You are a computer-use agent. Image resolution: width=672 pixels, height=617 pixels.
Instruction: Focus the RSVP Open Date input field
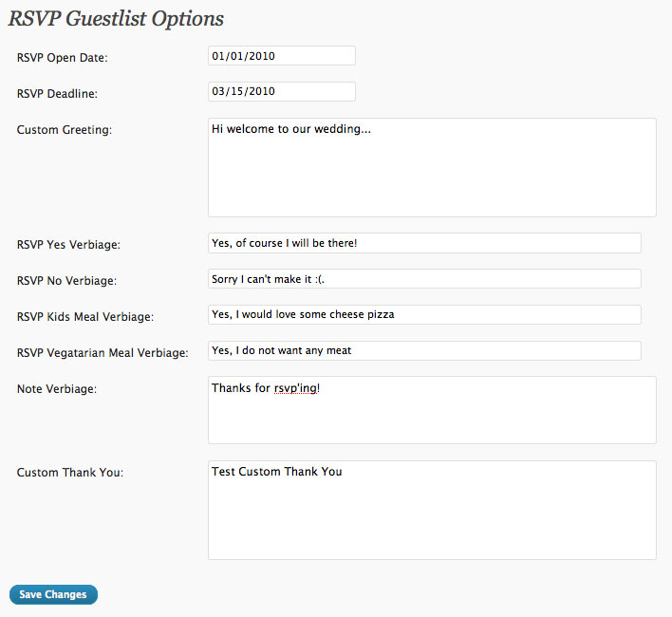coord(281,56)
